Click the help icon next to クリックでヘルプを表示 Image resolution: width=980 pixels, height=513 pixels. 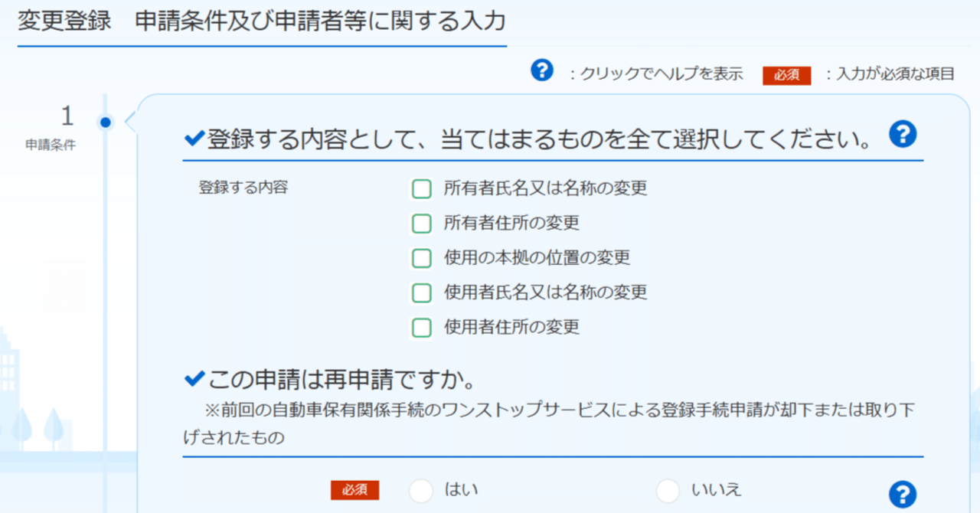[x=542, y=70]
